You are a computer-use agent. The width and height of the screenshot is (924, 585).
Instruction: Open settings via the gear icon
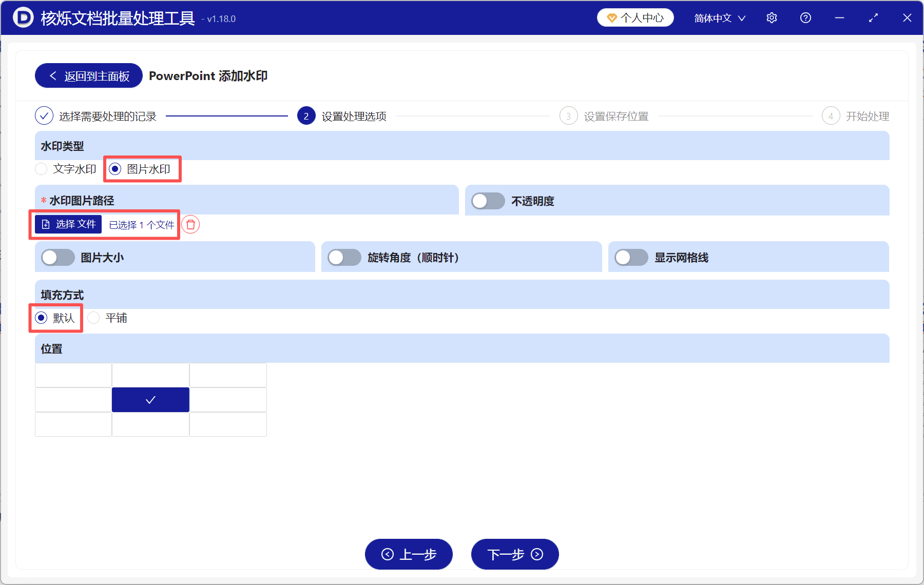click(772, 17)
